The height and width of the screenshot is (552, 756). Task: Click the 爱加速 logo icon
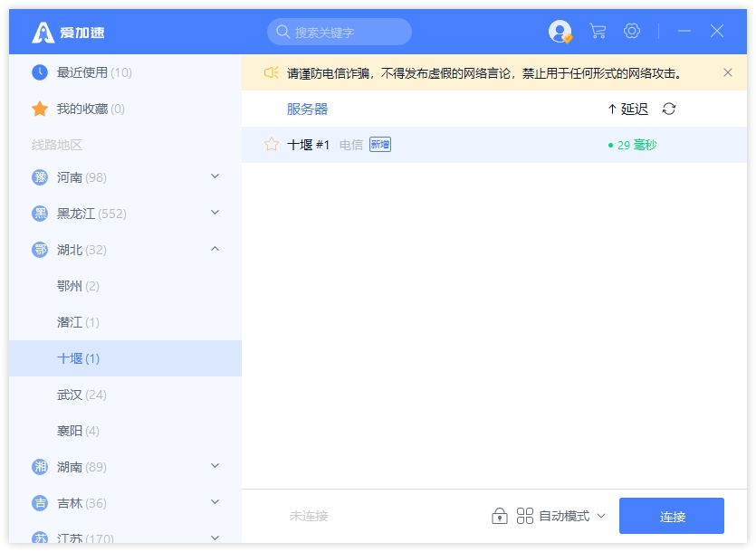tap(43, 33)
